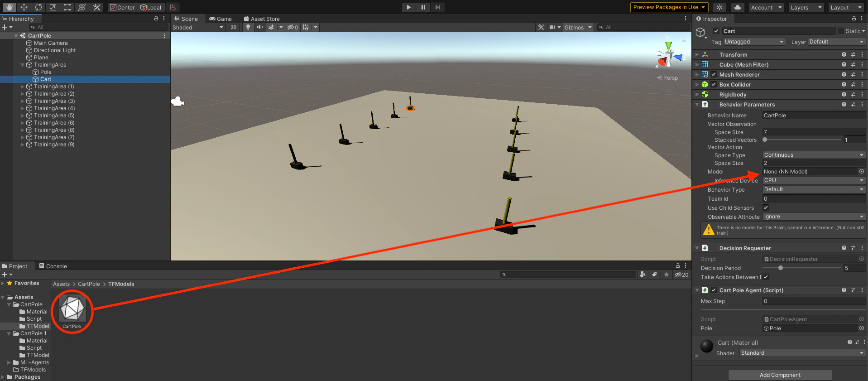Viewport: 868px width, 381px height.
Task: Toggle 2D view mode
Action: click(233, 27)
